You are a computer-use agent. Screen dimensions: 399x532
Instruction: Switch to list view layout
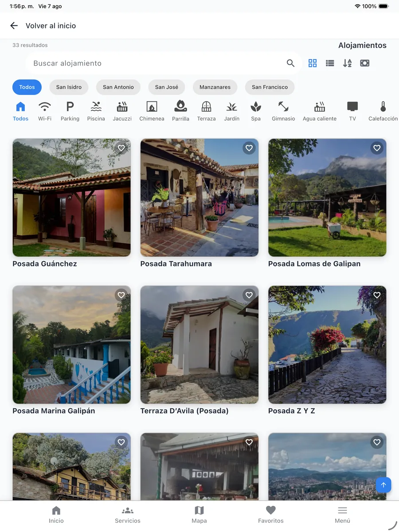click(330, 63)
